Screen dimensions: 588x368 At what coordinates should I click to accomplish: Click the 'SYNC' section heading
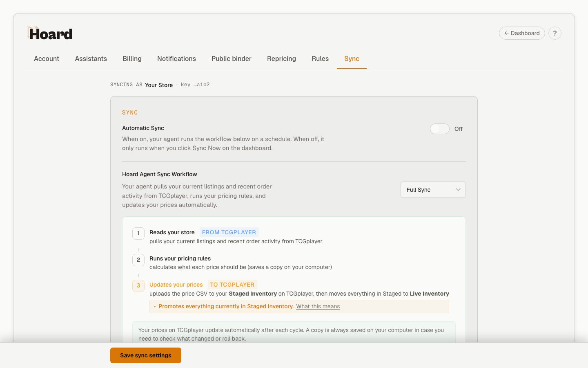tap(130, 112)
